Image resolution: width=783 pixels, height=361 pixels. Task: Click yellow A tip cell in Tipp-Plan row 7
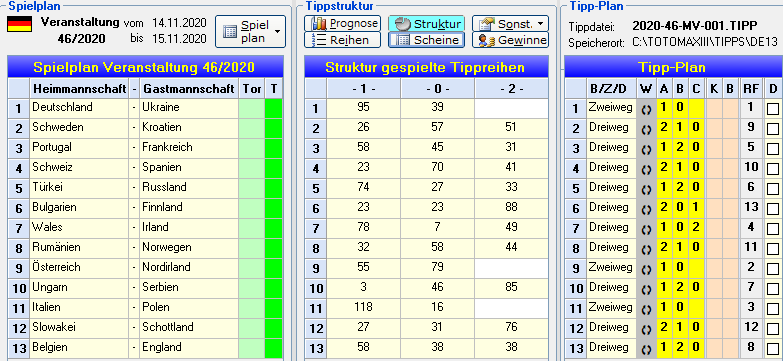[x=664, y=228]
